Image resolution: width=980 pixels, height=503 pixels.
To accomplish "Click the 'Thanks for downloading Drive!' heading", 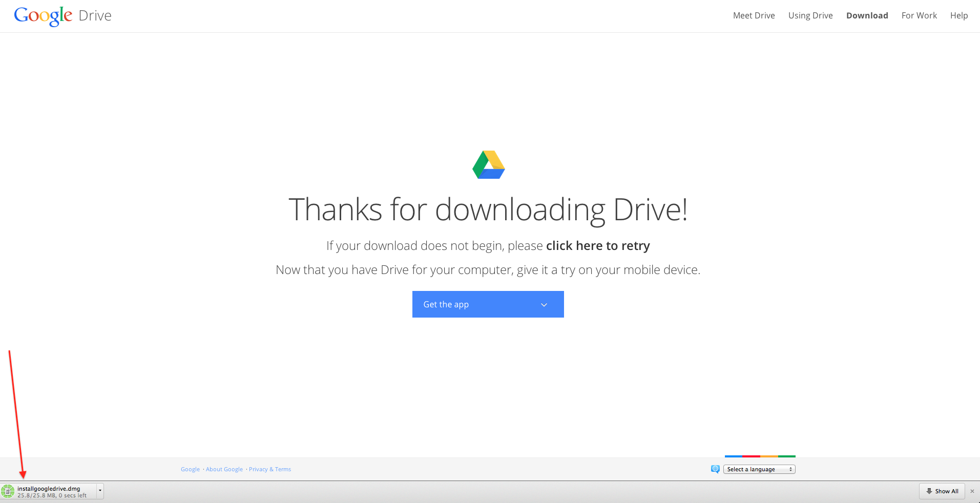I will 488,210.
